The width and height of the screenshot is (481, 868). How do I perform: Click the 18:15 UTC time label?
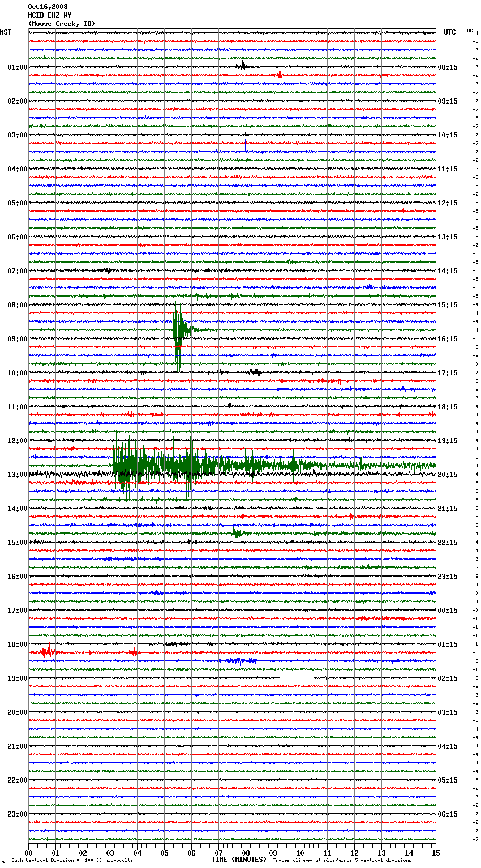click(448, 407)
